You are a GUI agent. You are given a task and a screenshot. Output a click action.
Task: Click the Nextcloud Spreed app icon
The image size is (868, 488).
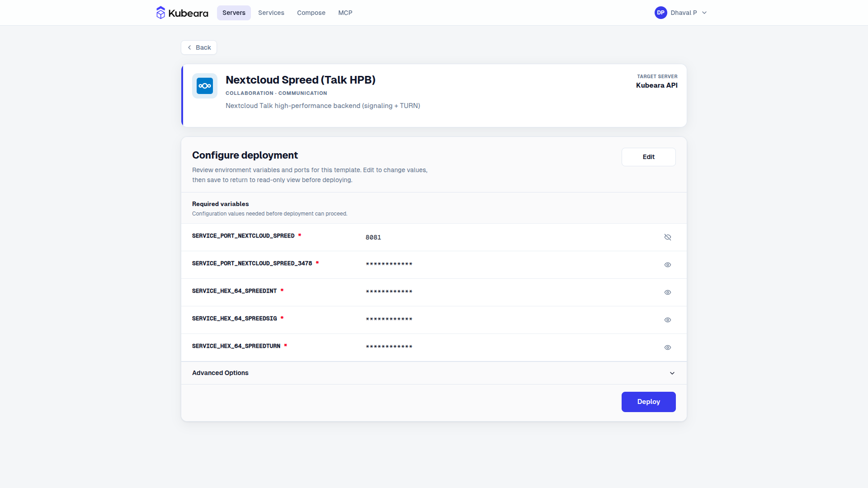(205, 86)
